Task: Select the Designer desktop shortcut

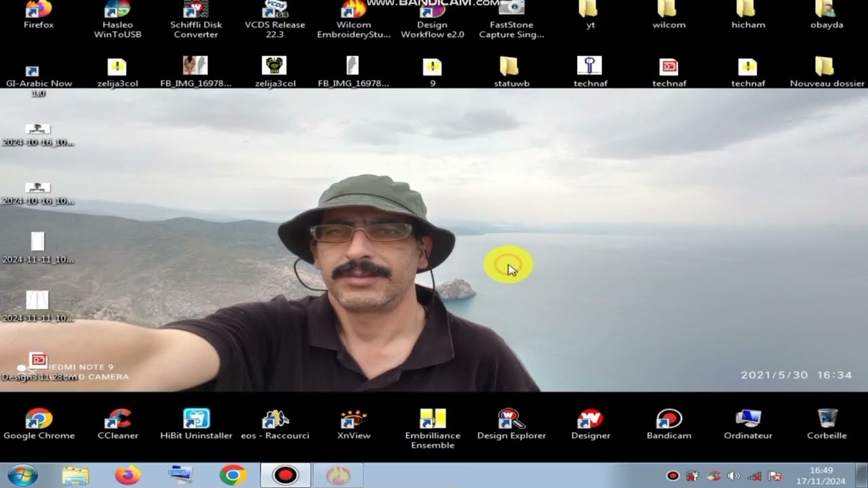Action: [x=590, y=424]
